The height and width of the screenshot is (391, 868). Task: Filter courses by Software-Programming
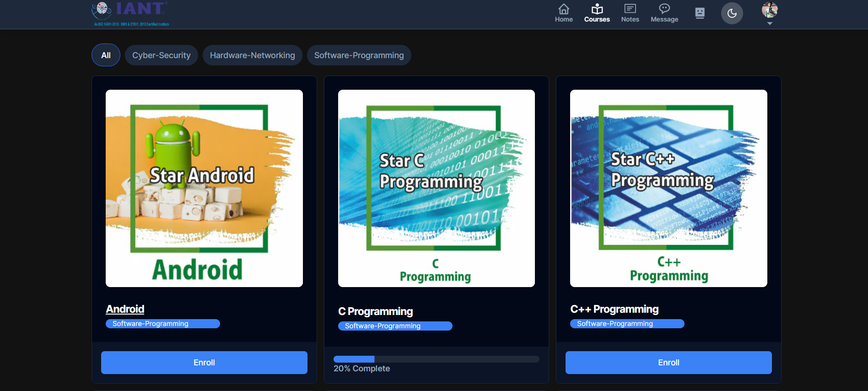pyautogui.click(x=359, y=55)
